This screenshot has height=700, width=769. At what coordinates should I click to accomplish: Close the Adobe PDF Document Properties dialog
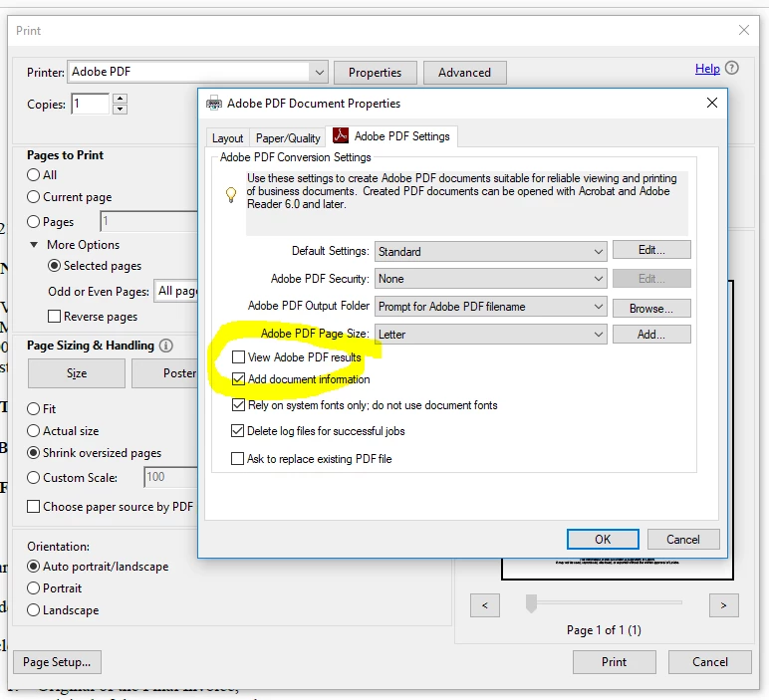[x=711, y=103]
